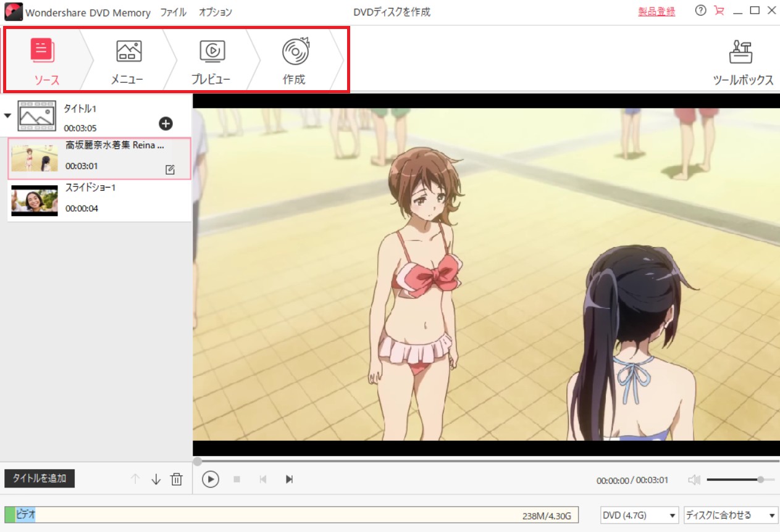Click the video preview area
Image resolution: width=780 pixels, height=532 pixels.
point(486,275)
